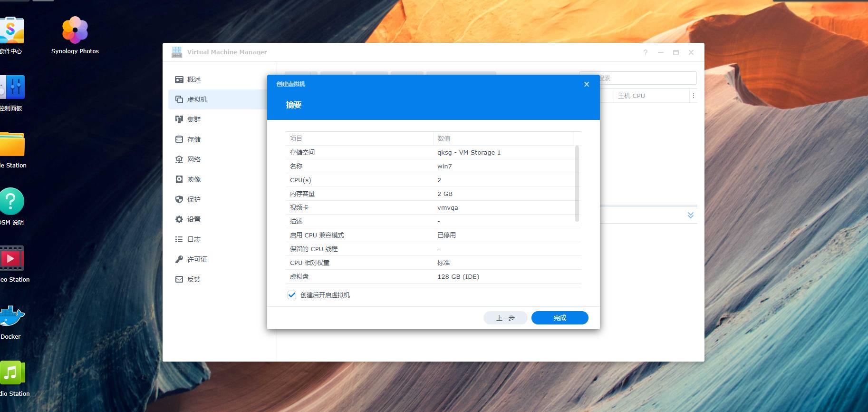
Task: Click the 上一步 previous step button
Action: pos(505,318)
